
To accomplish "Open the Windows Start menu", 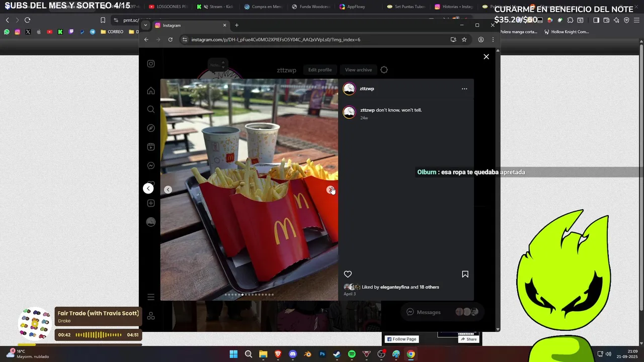I will tap(233, 354).
